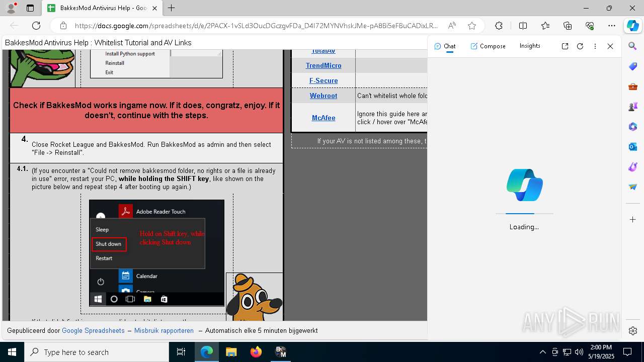The height and width of the screenshot is (362, 644).
Task: Select the step 4 instruction text
Action: coord(151,148)
